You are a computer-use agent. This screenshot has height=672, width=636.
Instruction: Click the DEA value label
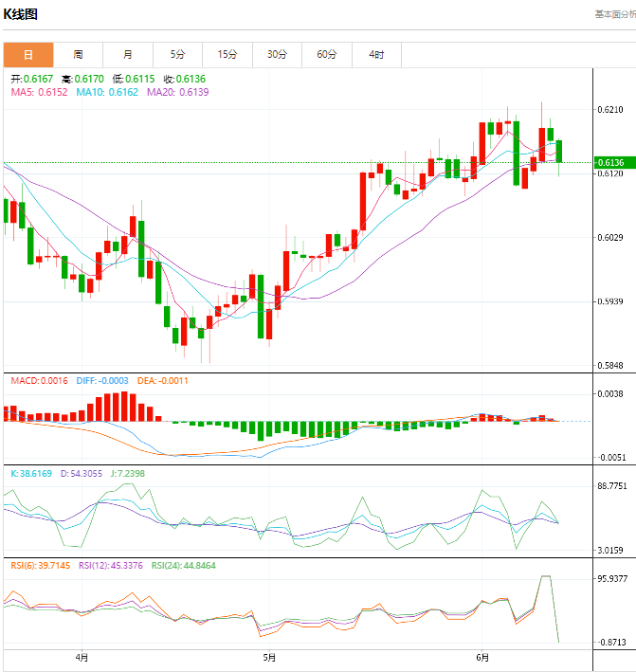[x=163, y=381]
